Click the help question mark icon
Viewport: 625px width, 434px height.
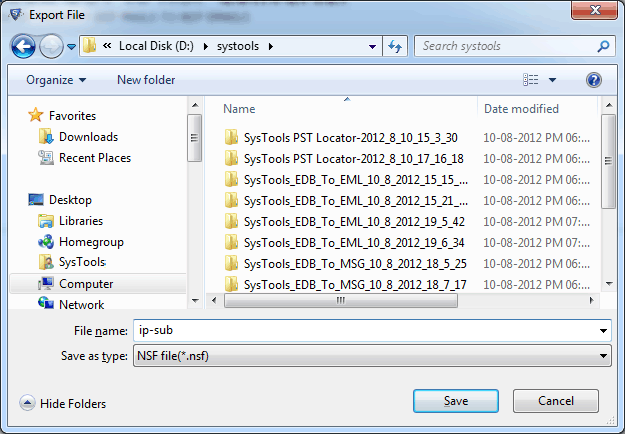(x=594, y=80)
